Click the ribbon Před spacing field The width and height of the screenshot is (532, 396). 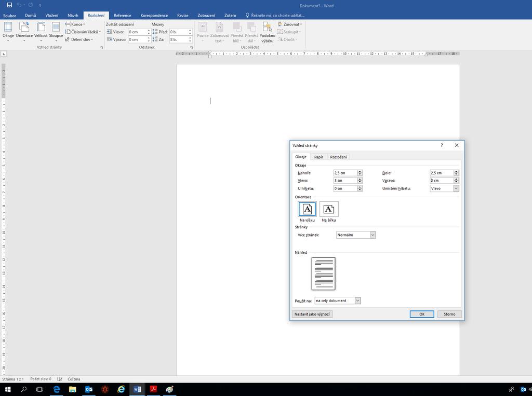click(179, 32)
